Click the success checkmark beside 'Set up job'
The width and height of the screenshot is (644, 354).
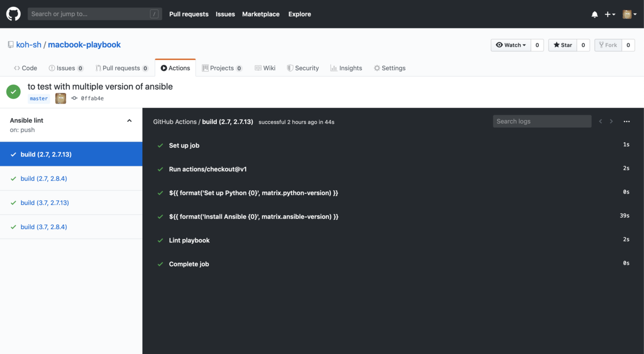point(160,145)
